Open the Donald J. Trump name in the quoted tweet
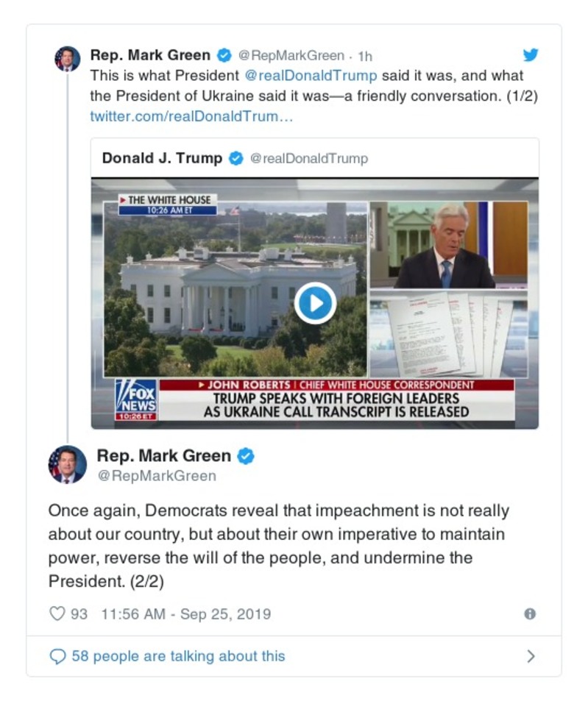 [162, 158]
